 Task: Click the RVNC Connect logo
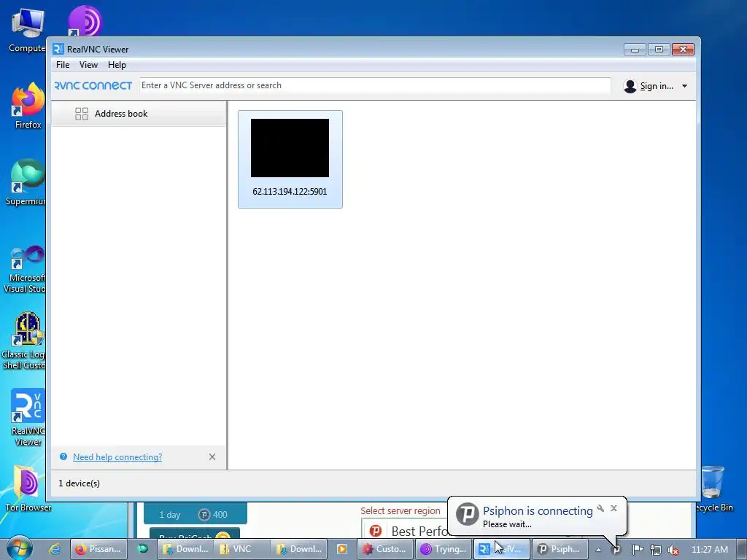tap(93, 86)
